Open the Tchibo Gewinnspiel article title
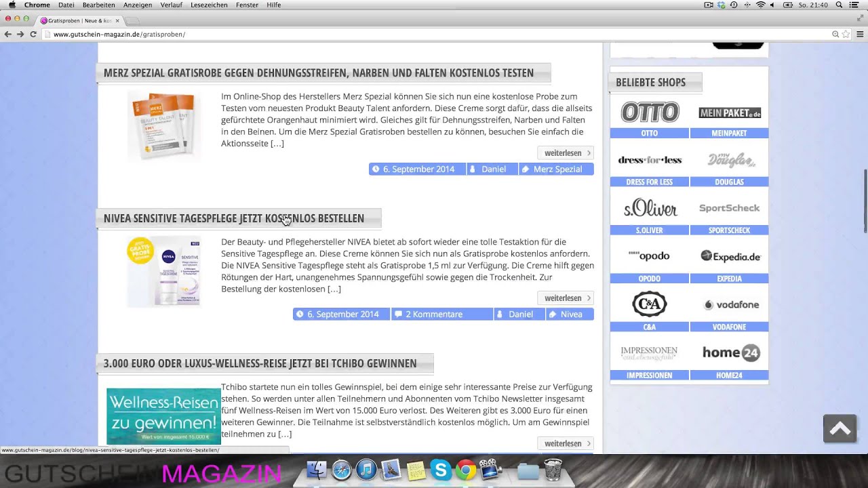 click(260, 363)
